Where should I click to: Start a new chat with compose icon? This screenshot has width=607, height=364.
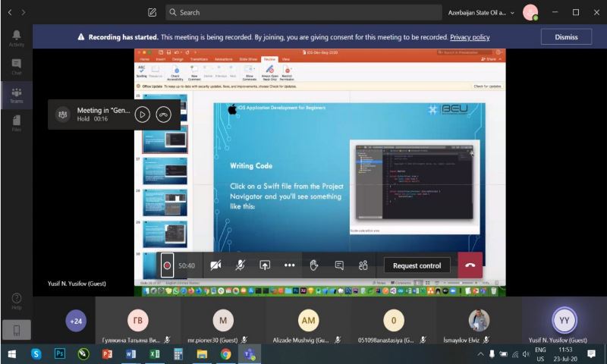153,12
